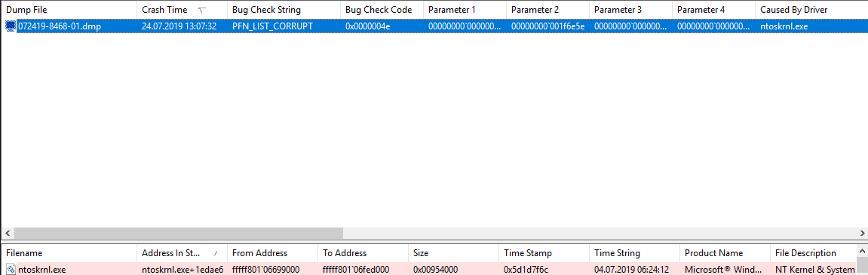The height and width of the screenshot is (275, 868).
Task: Click the Parameter 3 column header
Action: [x=631, y=9]
